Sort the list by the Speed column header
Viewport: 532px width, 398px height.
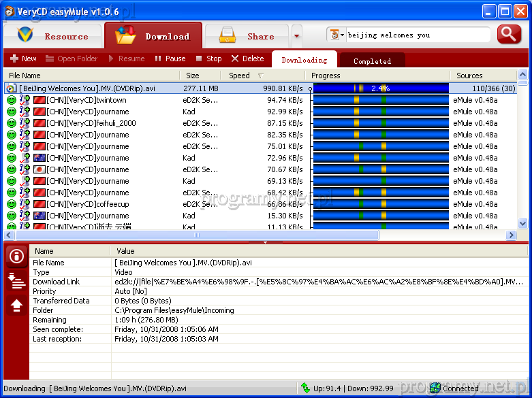[239, 76]
